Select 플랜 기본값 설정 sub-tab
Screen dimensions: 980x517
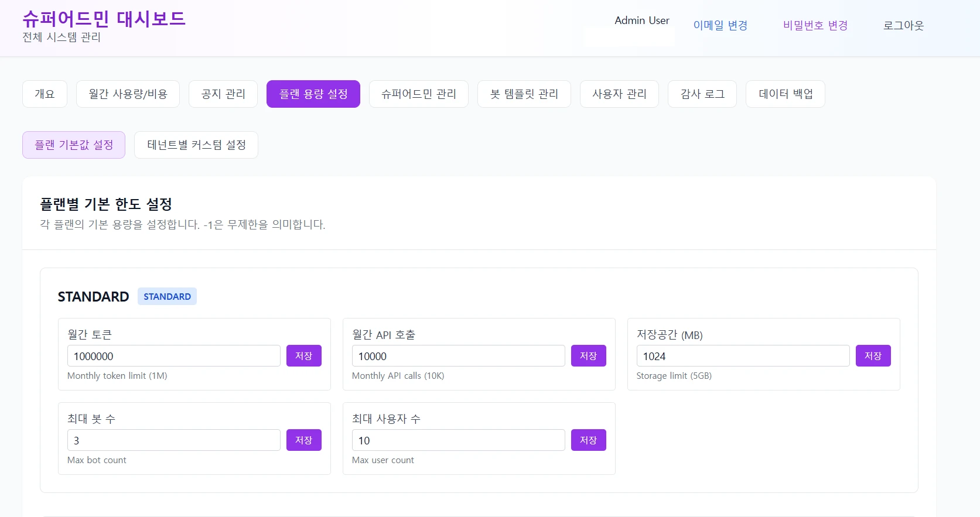(74, 145)
